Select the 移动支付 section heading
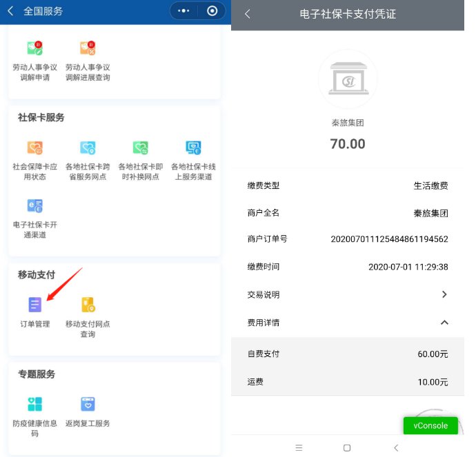476x457 pixels. point(37,275)
